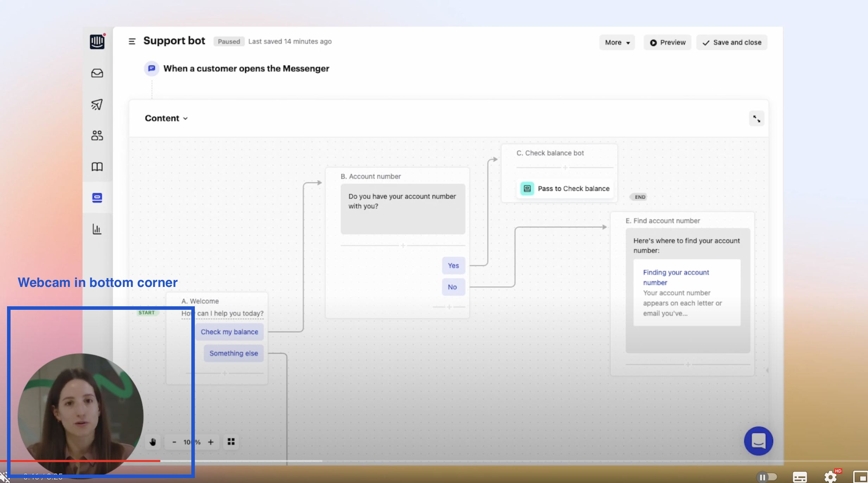Zoom in with plus button

[211, 442]
